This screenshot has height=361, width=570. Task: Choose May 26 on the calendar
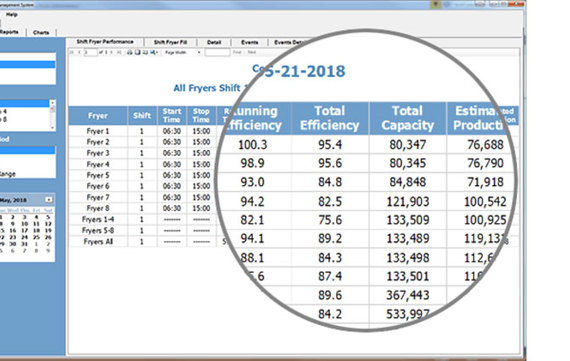pyautogui.click(x=48, y=237)
